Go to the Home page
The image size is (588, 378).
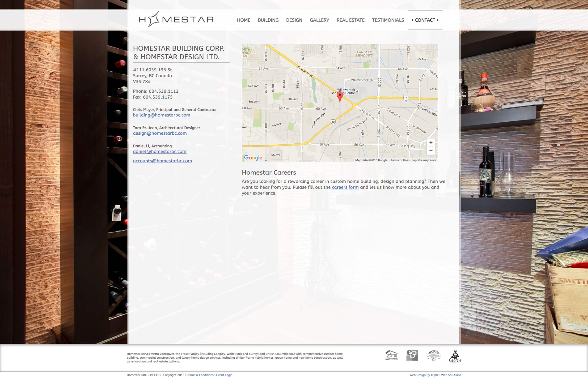(244, 20)
